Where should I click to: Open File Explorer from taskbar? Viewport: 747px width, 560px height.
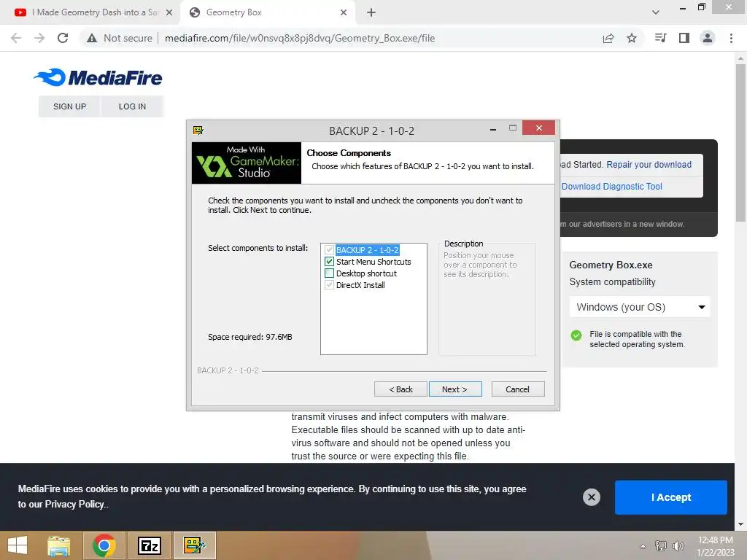pos(59,545)
